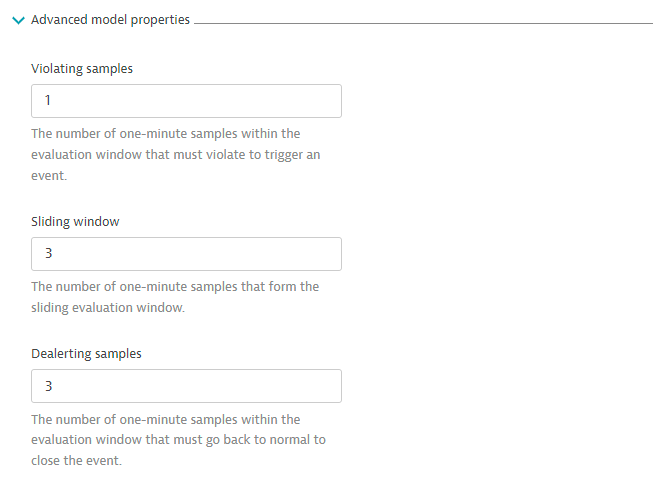Click the number 1 inside Violating samples box

coord(47,101)
